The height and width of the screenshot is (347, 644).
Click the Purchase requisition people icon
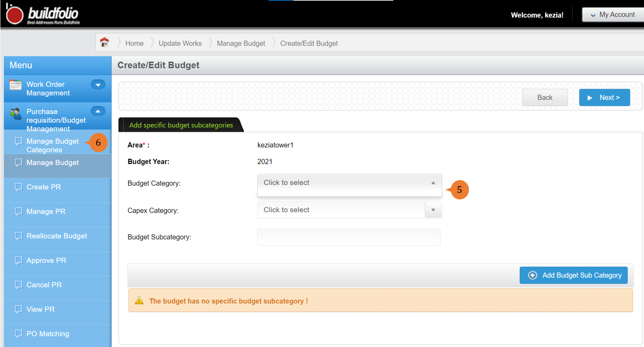click(x=16, y=113)
